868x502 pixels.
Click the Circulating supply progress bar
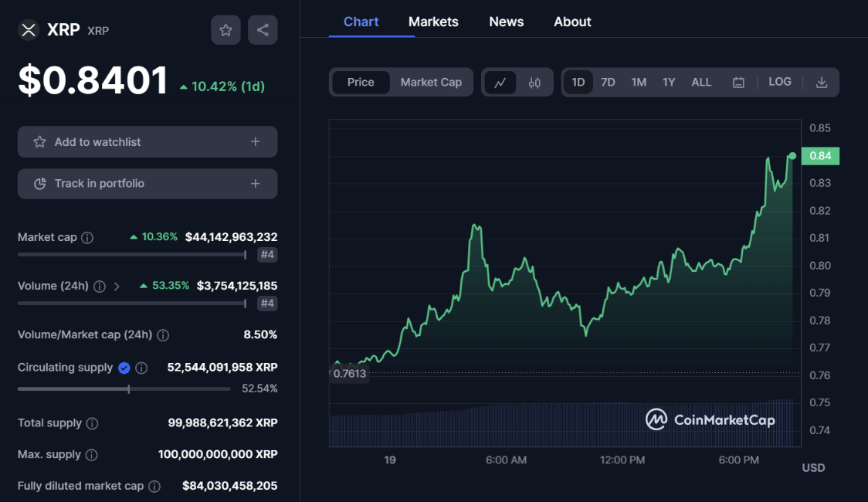click(x=124, y=389)
